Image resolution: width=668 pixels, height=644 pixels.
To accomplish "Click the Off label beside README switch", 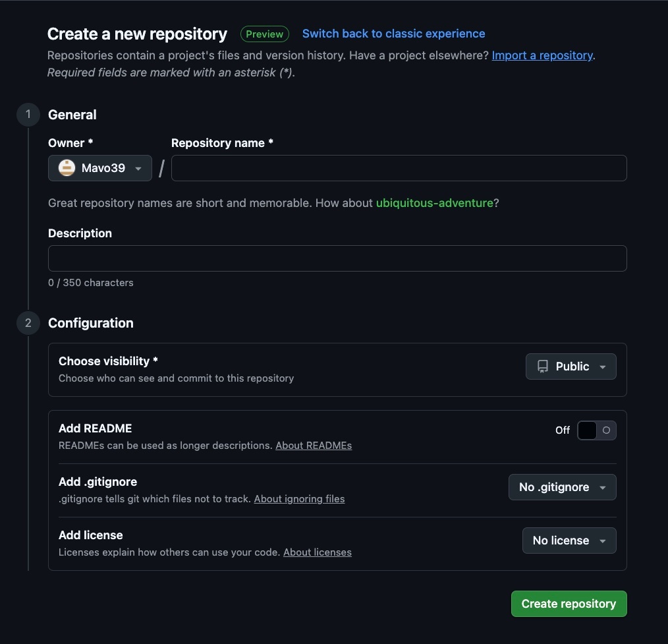I will (x=562, y=430).
